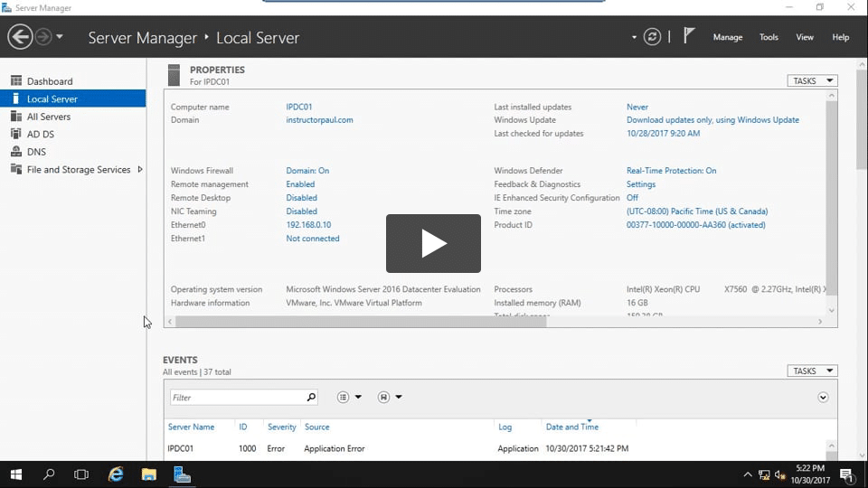Open the Properties TASKS dropdown
This screenshot has width=868, height=488.
click(812, 81)
